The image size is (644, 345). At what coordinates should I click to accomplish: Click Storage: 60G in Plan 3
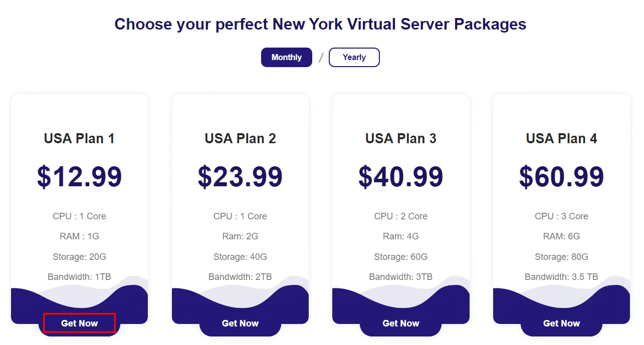point(400,256)
